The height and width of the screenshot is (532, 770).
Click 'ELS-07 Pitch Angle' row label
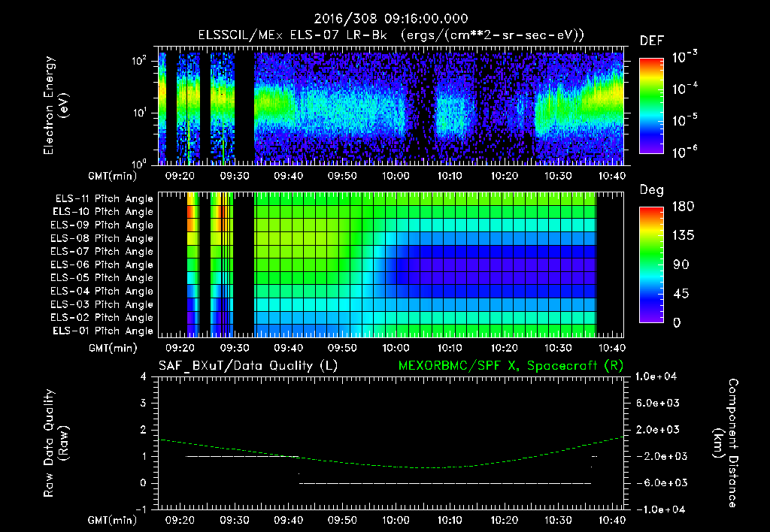tap(102, 251)
